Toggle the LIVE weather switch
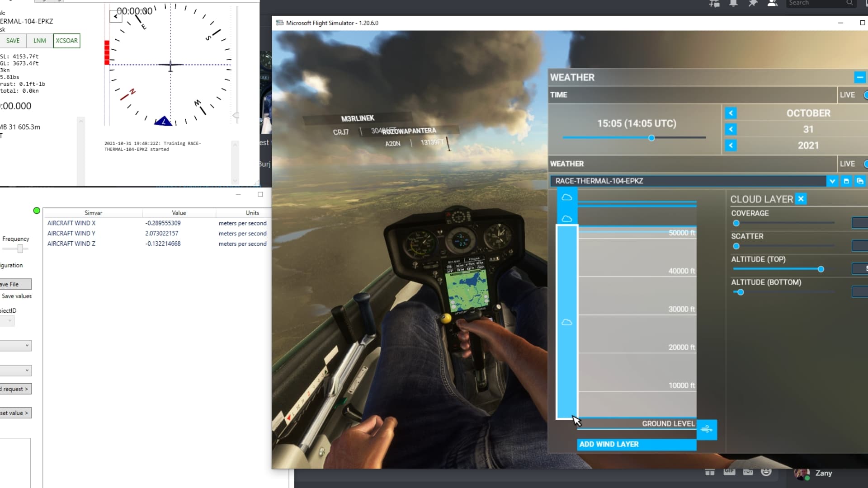The width and height of the screenshot is (868, 488). 865,164
